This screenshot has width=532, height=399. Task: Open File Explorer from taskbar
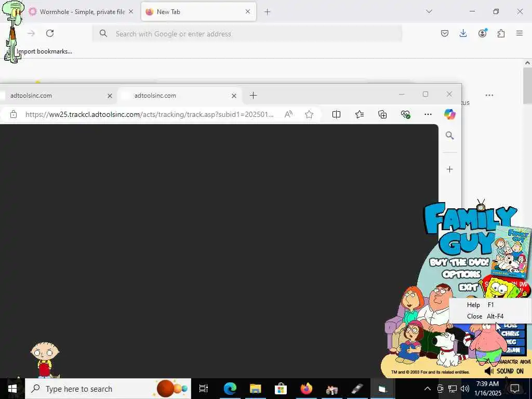click(x=255, y=389)
